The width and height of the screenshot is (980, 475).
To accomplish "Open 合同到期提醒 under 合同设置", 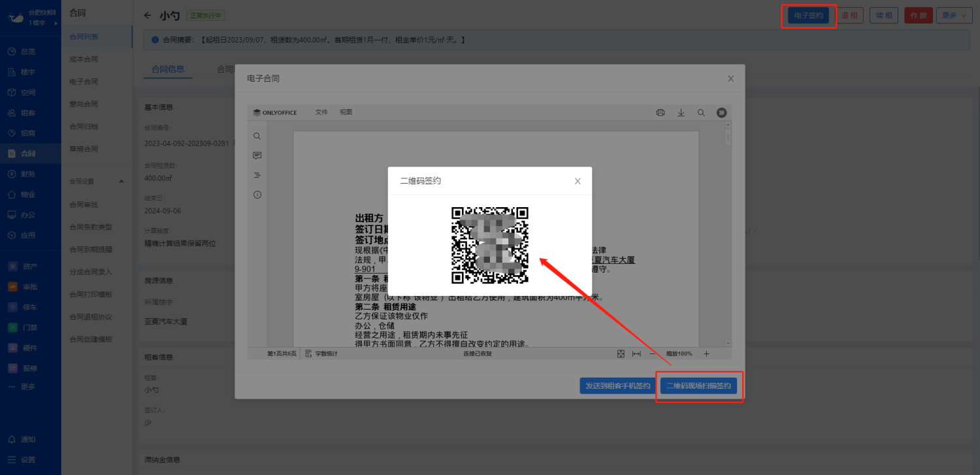I will click(x=97, y=250).
